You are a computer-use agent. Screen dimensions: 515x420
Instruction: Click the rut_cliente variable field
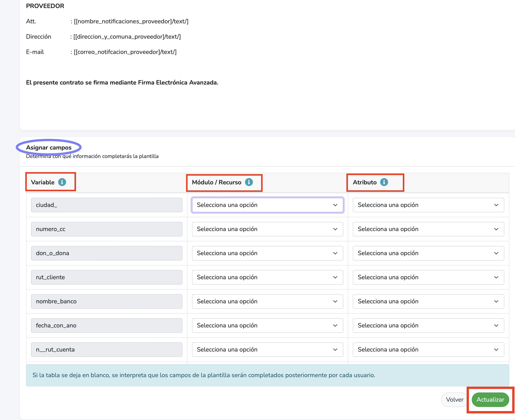pos(106,277)
